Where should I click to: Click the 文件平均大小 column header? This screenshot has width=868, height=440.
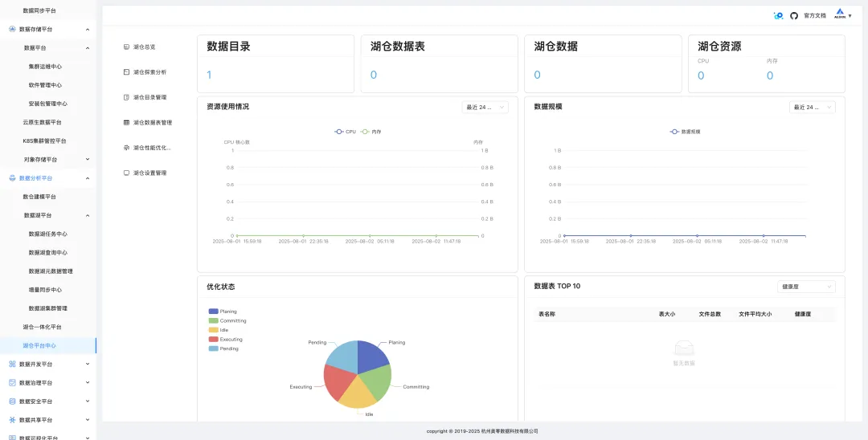coord(755,314)
